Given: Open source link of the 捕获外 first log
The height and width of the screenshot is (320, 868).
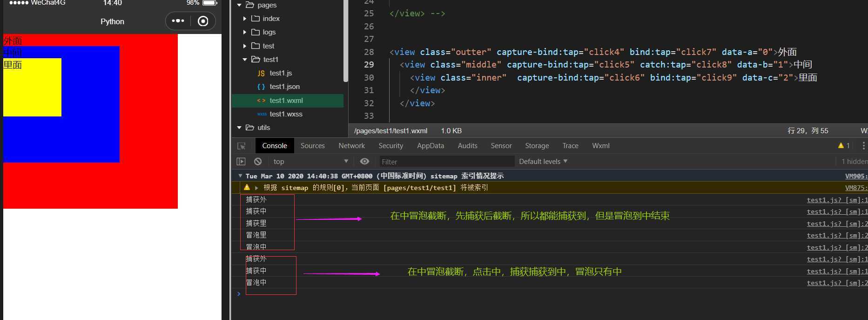Looking at the screenshot, I should (837, 200).
